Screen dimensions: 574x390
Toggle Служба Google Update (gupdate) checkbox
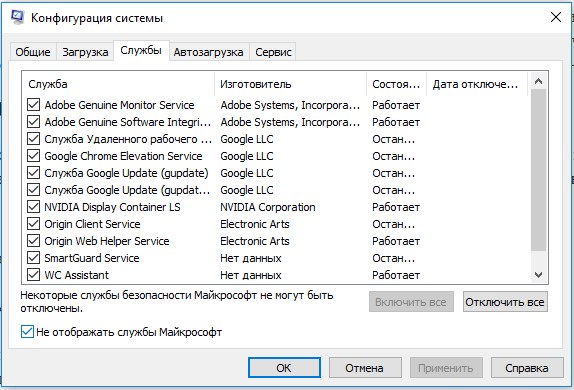point(33,172)
